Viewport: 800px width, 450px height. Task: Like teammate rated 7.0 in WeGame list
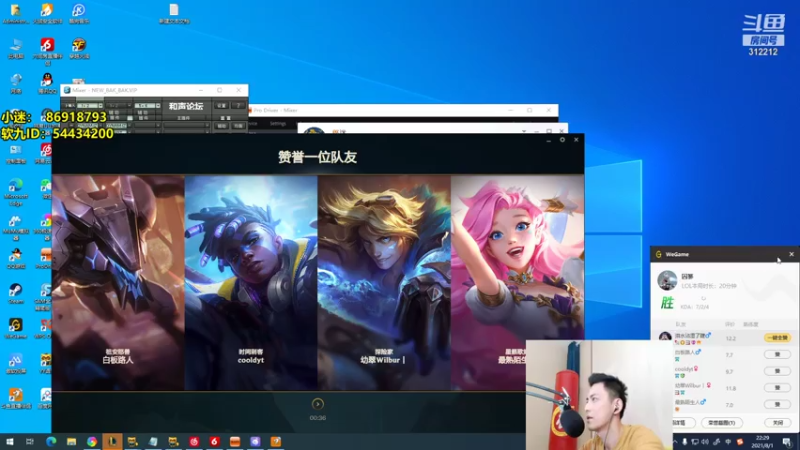pyautogui.click(x=777, y=405)
